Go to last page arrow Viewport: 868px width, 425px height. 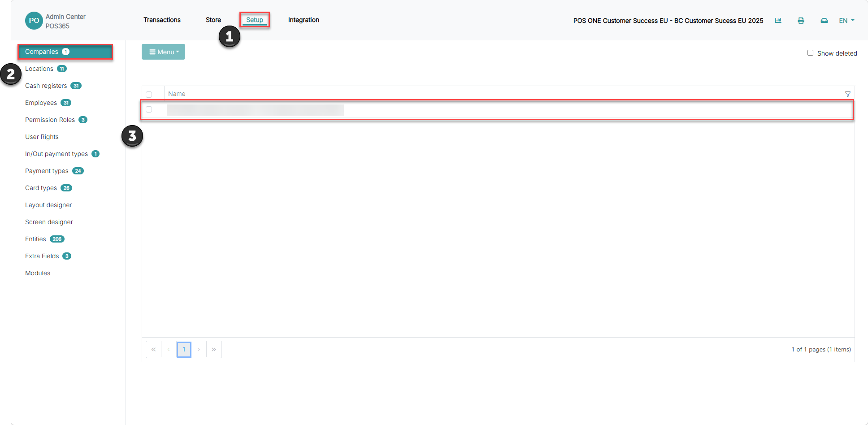click(214, 349)
